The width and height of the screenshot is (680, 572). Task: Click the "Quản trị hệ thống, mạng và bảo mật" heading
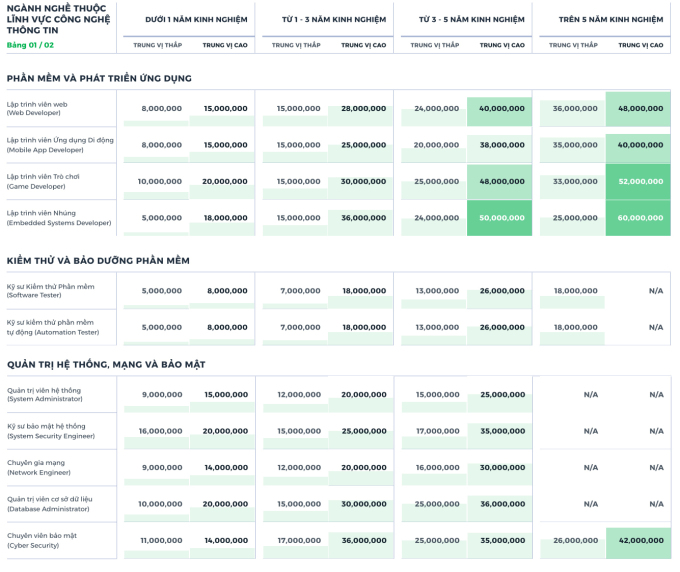[x=105, y=364]
